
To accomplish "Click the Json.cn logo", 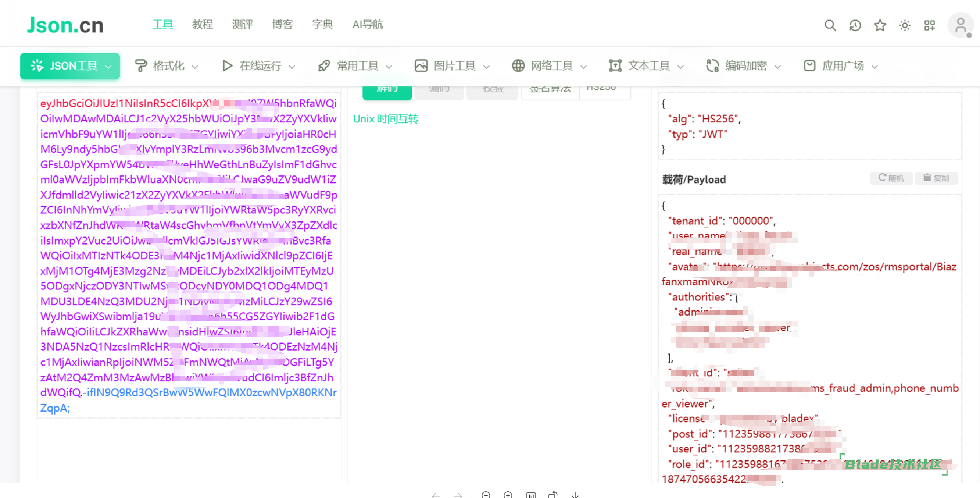I will [65, 25].
